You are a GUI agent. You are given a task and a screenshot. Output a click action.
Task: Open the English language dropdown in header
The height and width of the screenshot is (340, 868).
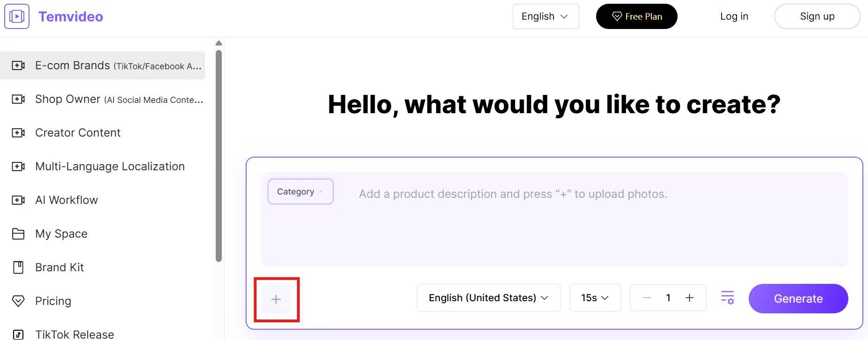pyautogui.click(x=546, y=16)
